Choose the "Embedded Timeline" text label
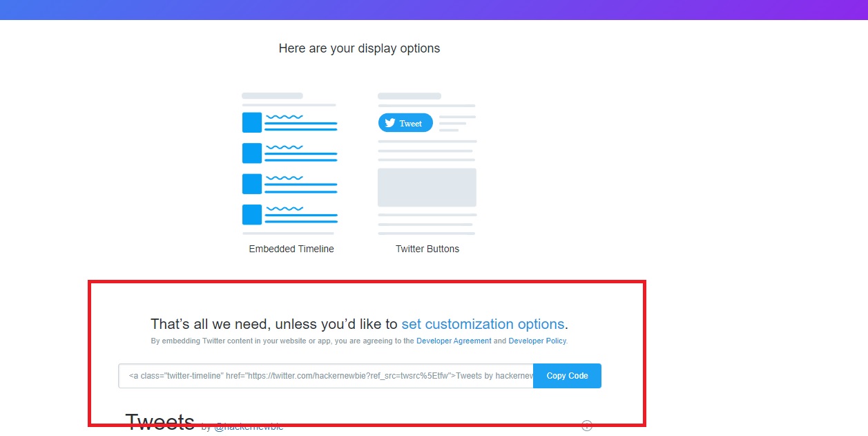 (291, 249)
